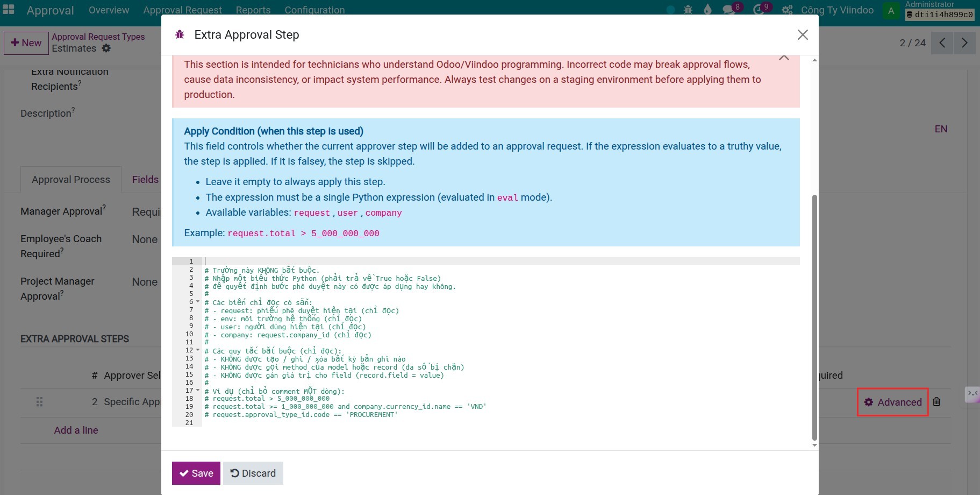
Task: Discard changes in the dialog
Action: [x=253, y=473]
